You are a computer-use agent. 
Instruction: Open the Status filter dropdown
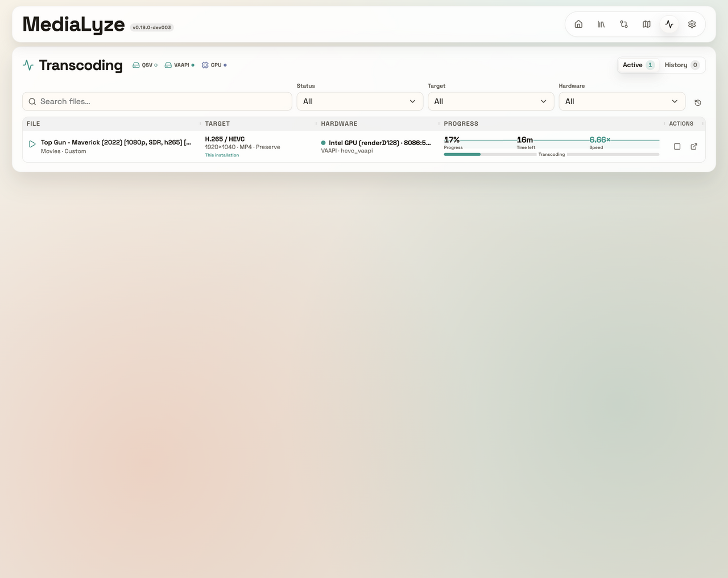click(360, 102)
